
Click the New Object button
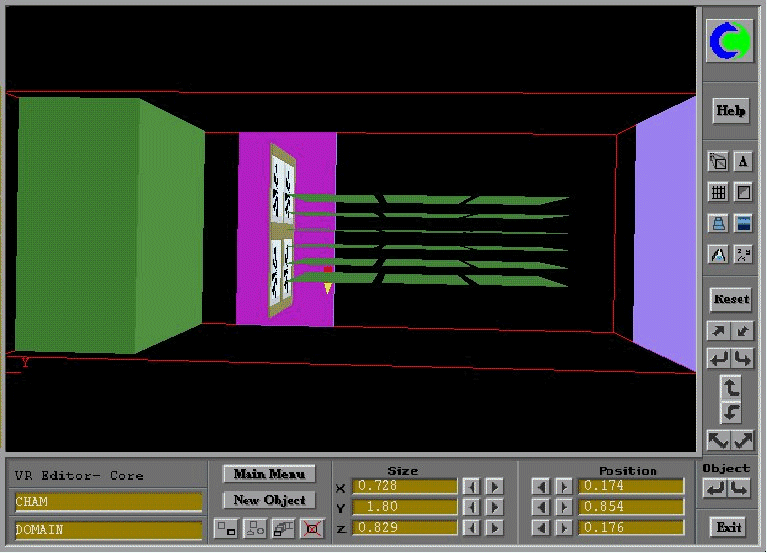(x=268, y=500)
